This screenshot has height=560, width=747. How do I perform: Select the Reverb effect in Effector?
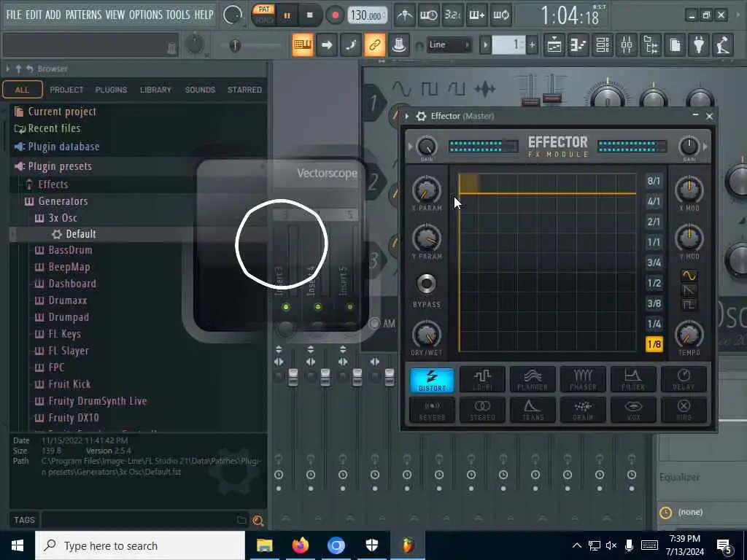(x=432, y=410)
